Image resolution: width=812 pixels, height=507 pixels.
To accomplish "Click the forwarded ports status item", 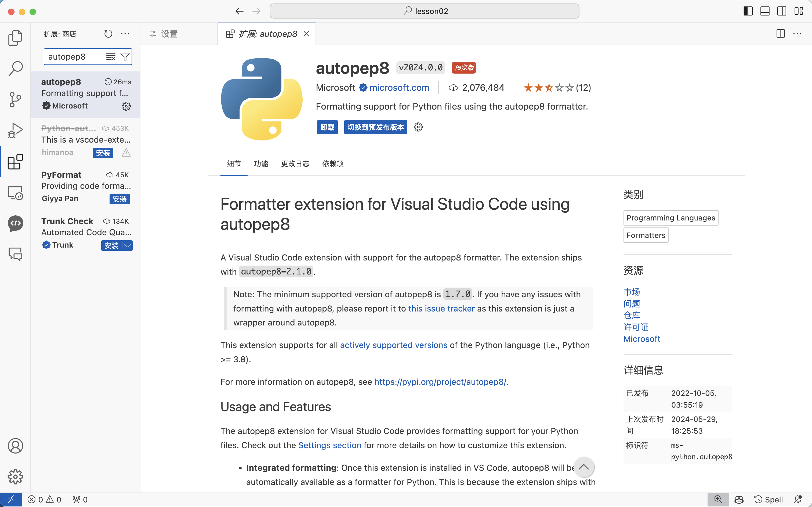I will coord(80,500).
